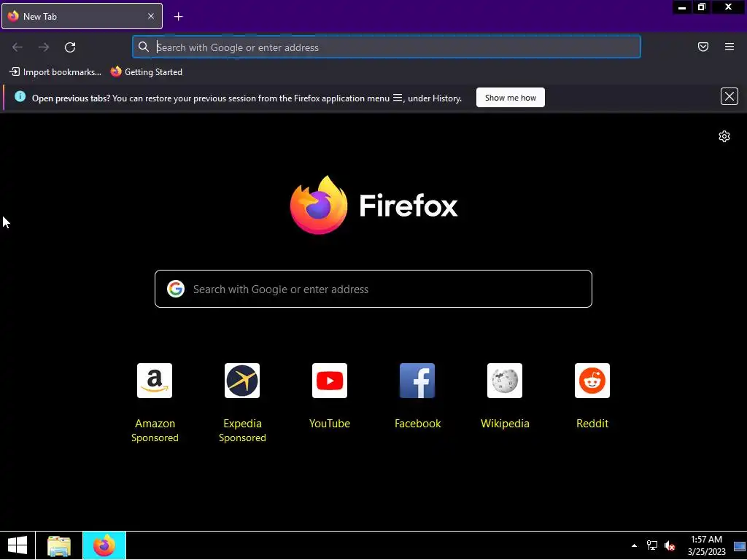Open the Amazon sponsored shortcut tile
The height and width of the screenshot is (560, 747).
click(x=155, y=381)
